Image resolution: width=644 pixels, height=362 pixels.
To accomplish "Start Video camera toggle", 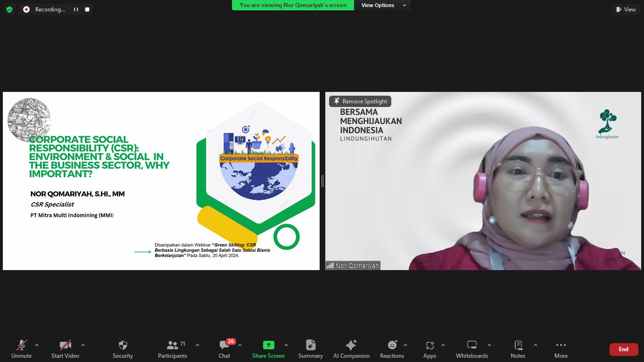I will [65, 349].
